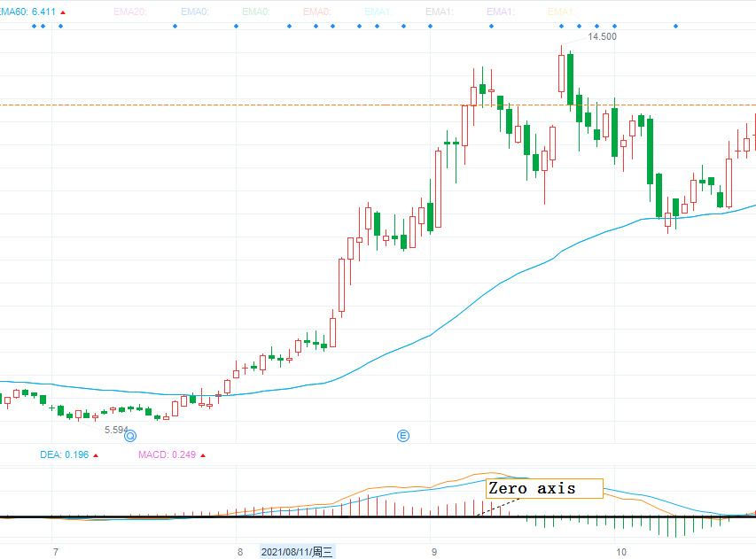Image resolution: width=756 pixels, height=559 pixels.
Task: Select the 2021/08/11 date label
Action: coord(297,552)
